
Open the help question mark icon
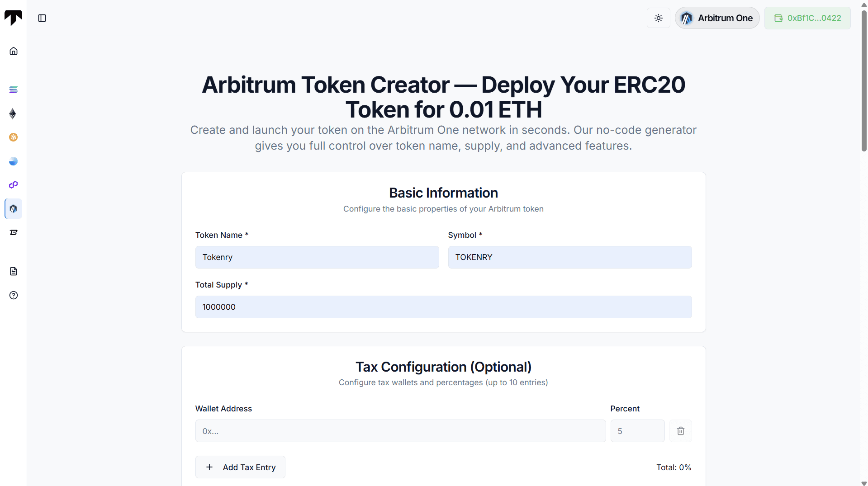tap(14, 295)
